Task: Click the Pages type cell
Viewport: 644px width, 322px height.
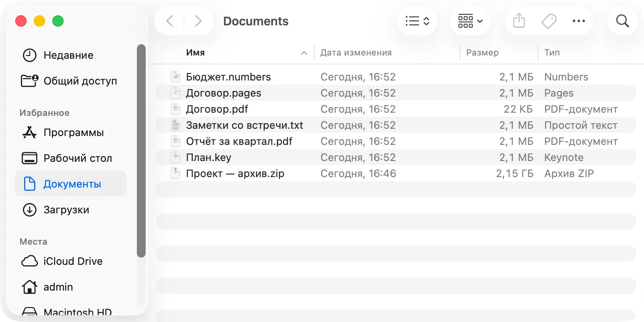Action: pos(559,93)
